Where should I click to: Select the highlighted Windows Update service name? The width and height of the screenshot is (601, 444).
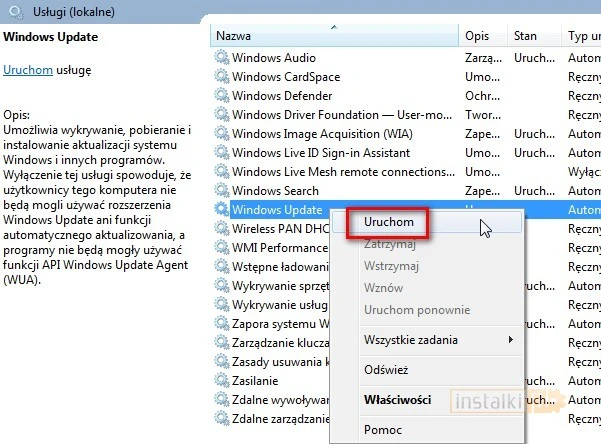coord(277,210)
